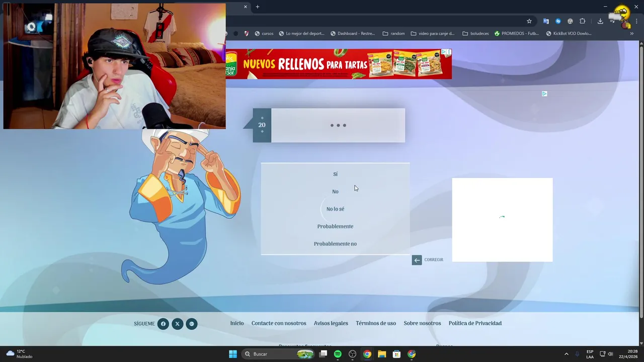The image size is (644, 362).
Task: Open Akinator's Facebook page icon
Action: pyautogui.click(x=163, y=324)
